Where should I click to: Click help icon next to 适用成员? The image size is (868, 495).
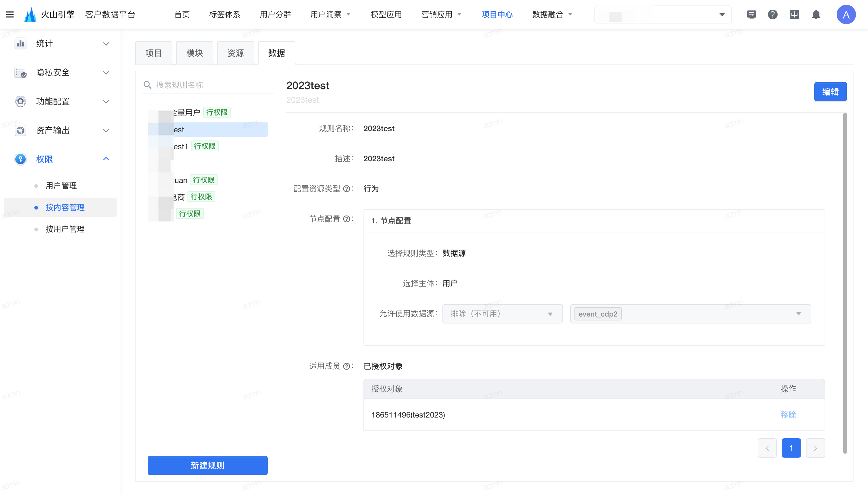pyautogui.click(x=346, y=366)
